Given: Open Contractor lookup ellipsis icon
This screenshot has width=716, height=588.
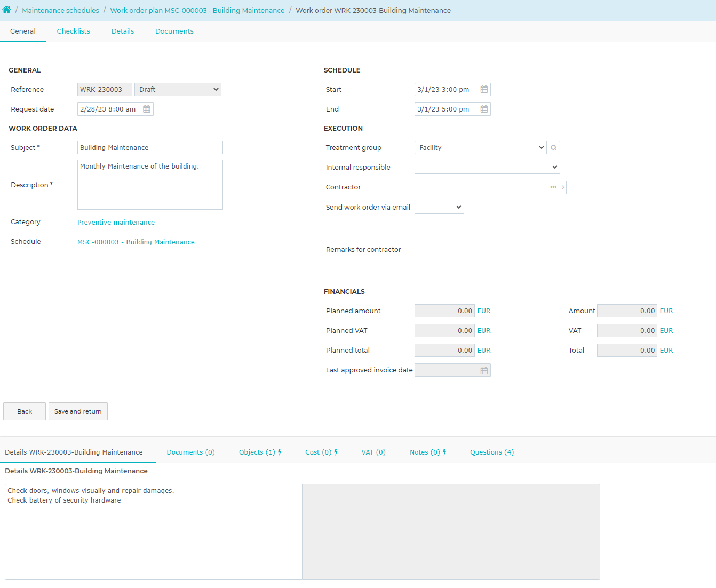Looking at the screenshot, I should point(553,187).
